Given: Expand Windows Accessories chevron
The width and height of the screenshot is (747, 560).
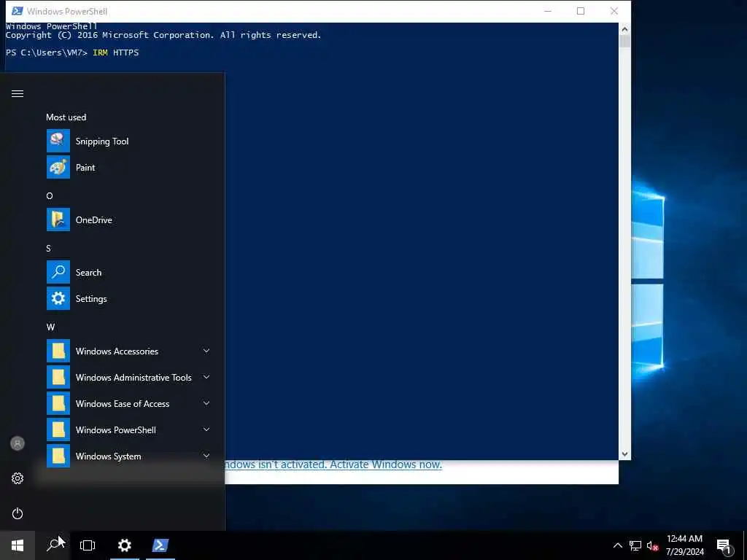Looking at the screenshot, I should [206, 351].
